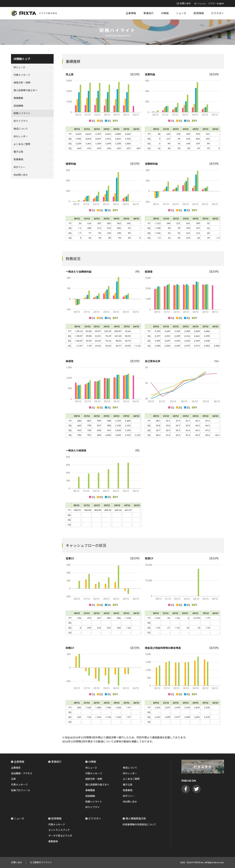Open ニュース in the top navigation
This screenshot has height=868, width=235.
tap(181, 13)
